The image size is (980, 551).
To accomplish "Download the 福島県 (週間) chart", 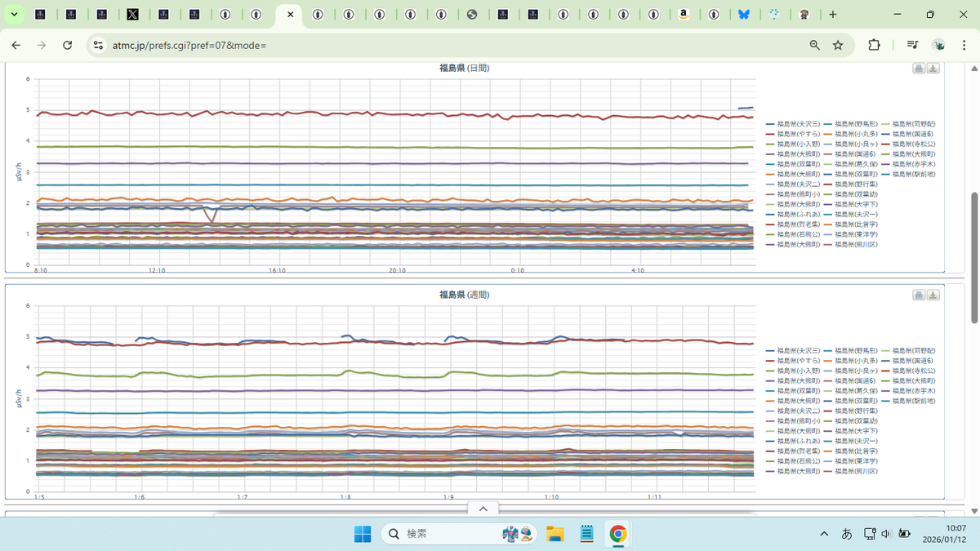I will (933, 295).
